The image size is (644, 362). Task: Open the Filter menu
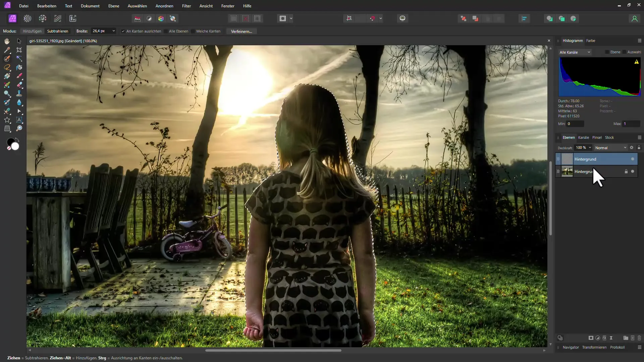click(186, 6)
